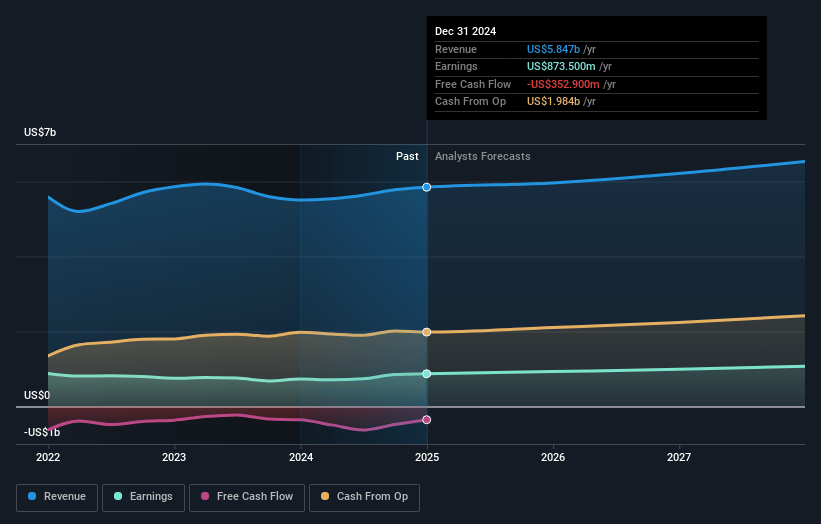821x524 pixels.
Task: Click the Past section label
Action: [x=407, y=157]
